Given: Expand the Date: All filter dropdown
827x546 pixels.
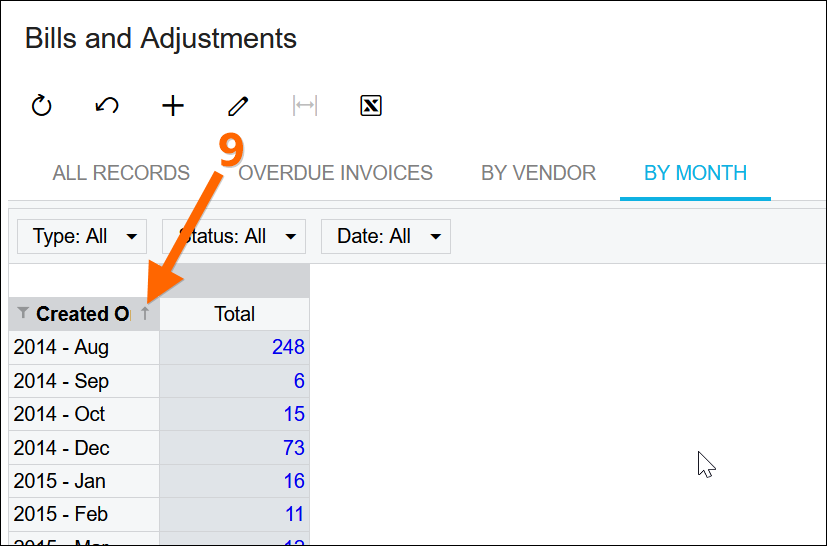Looking at the screenshot, I should pyautogui.click(x=386, y=237).
